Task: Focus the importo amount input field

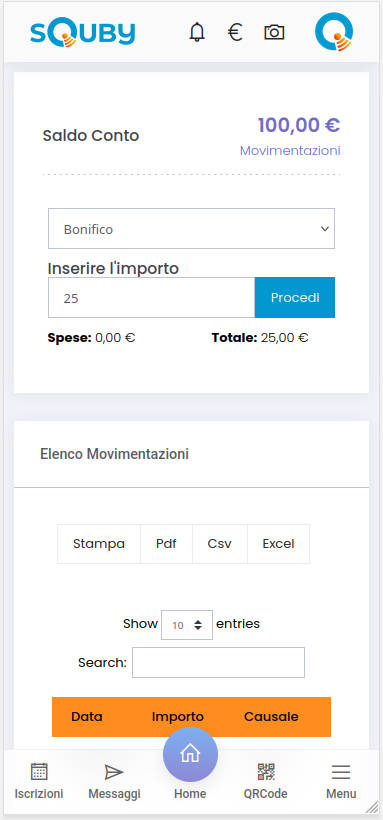Action: (152, 297)
